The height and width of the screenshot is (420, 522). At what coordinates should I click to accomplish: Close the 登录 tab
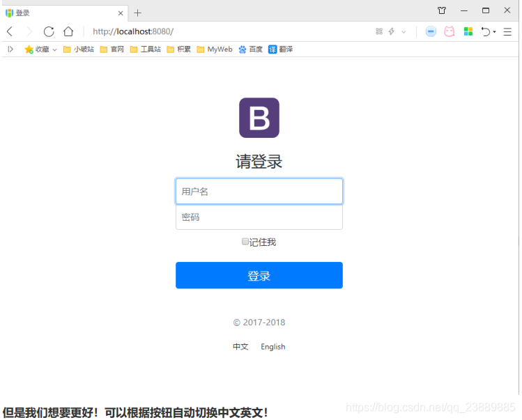pyautogui.click(x=121, y=13)
